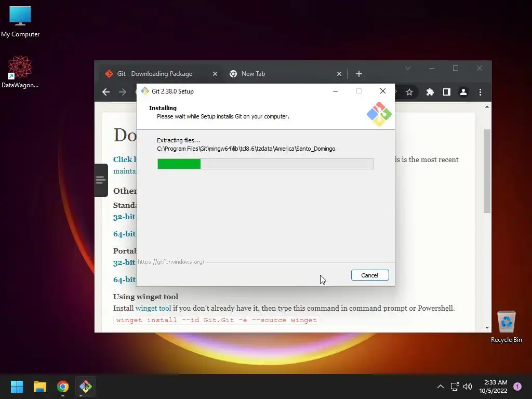The width and height of the screenshot is (532, 399).
Task: Open a new Chrome tab with the plus button
Action: pyautogui.click(x=359, y=74)
